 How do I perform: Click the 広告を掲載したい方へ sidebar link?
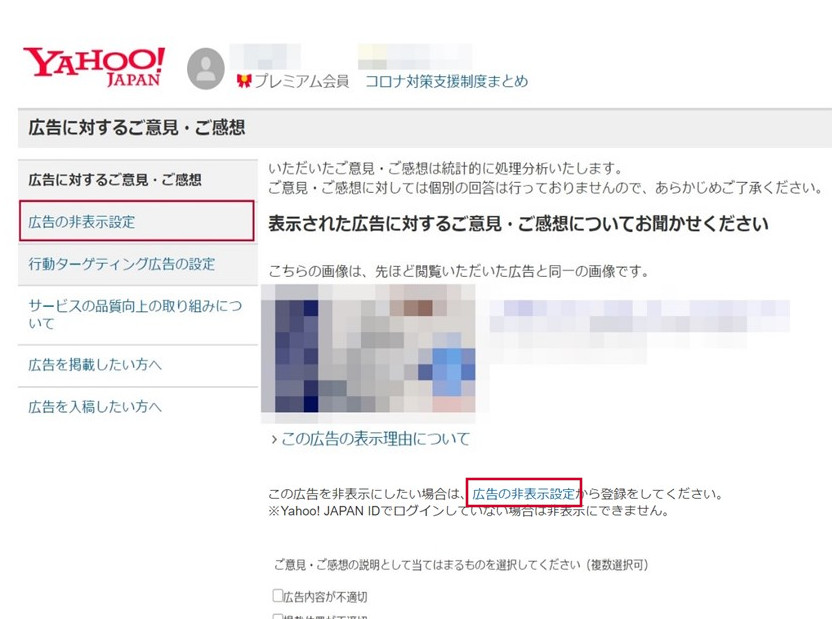[98, 365]
